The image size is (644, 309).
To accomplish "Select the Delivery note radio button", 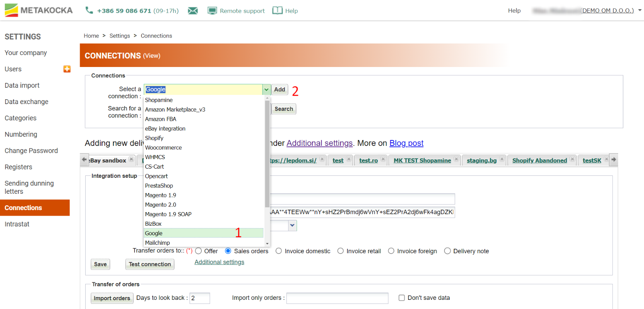I will pos(447,251).
